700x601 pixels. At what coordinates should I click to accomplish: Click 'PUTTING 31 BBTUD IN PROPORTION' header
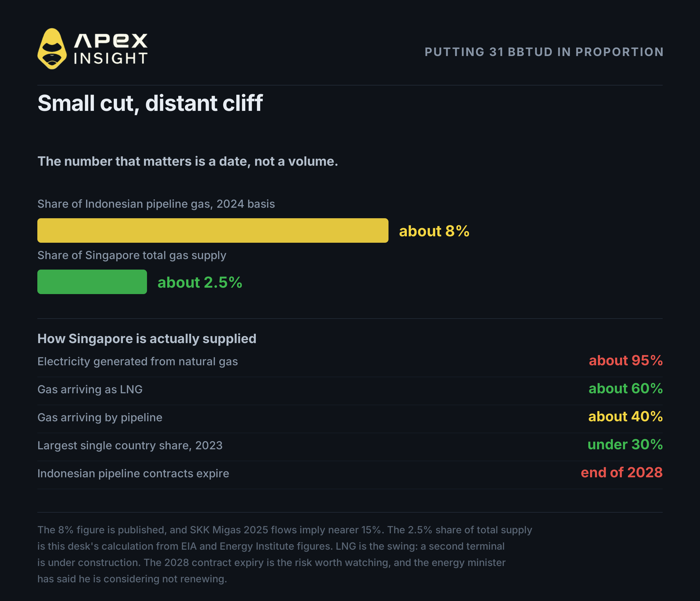coord(544,52)
